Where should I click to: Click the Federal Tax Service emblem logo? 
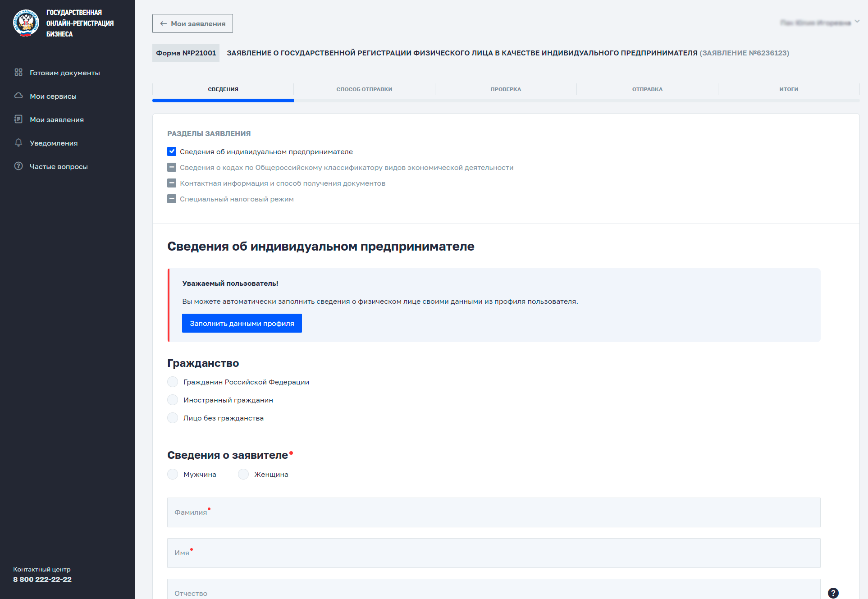(26, 23)
